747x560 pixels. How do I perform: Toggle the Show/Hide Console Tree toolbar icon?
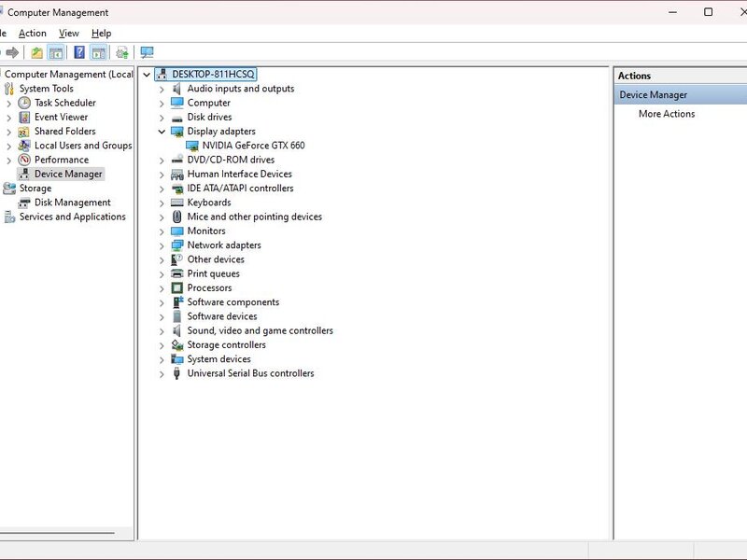pos(56,52)
